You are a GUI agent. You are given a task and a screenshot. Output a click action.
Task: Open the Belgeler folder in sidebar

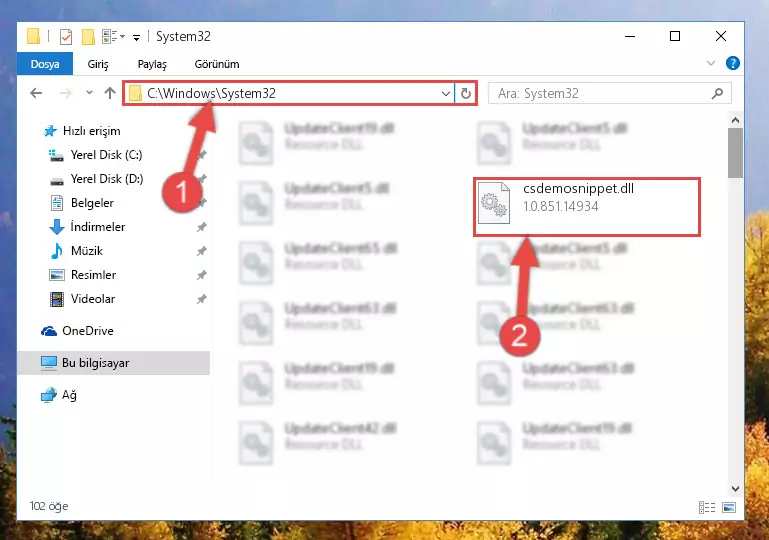coord(92,203)
